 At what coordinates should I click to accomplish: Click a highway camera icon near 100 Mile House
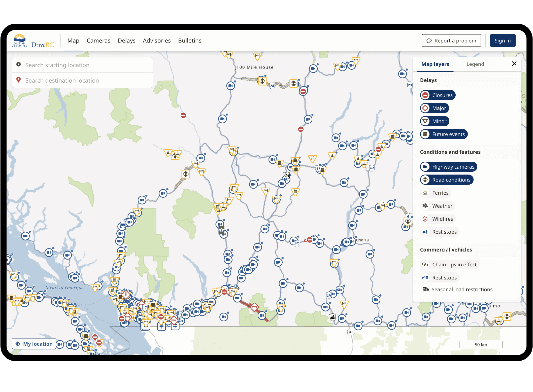click(230, 86)
